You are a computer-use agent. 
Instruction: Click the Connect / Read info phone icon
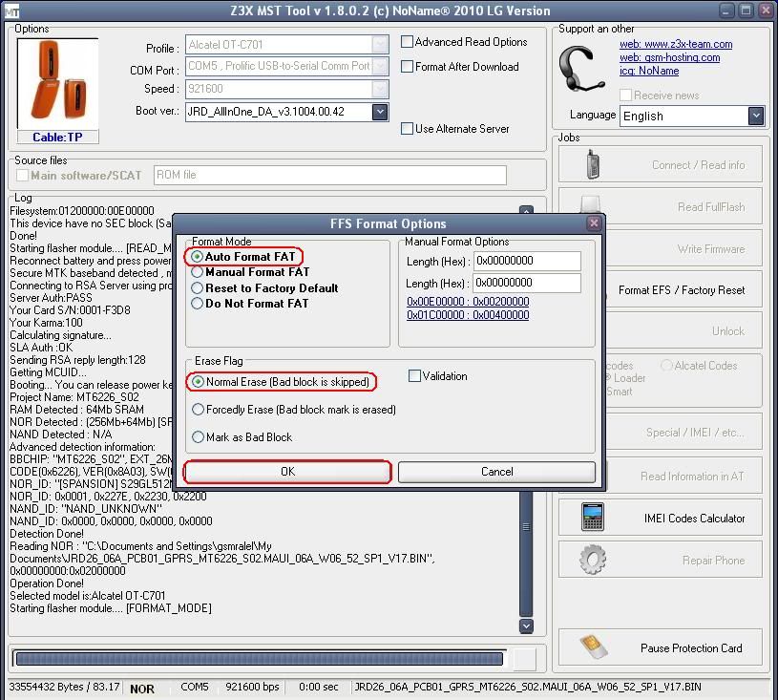[593, 163]
